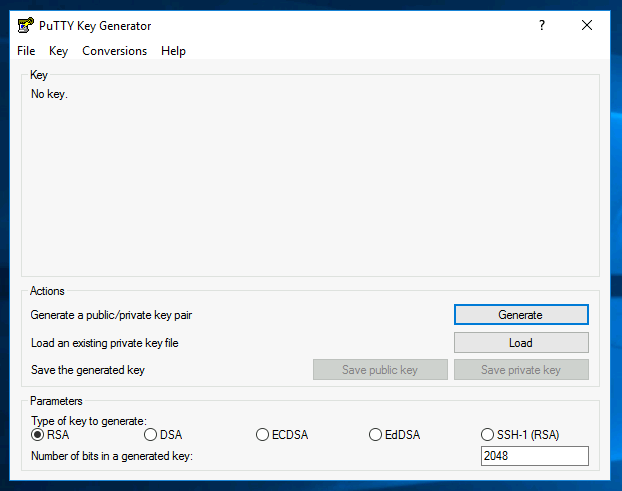Click Load to open existing private key
Viewport: 622px width, 491px height.
coord(520,343)
